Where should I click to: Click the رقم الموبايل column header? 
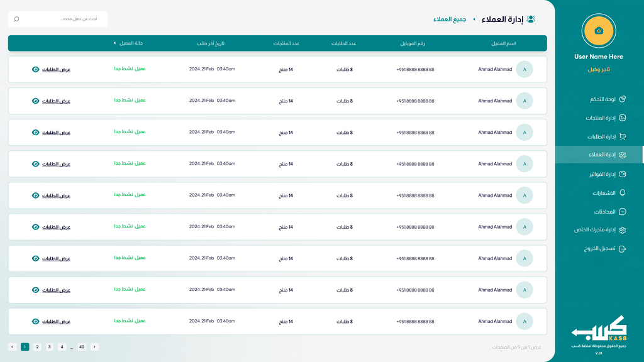pos(413,43)
